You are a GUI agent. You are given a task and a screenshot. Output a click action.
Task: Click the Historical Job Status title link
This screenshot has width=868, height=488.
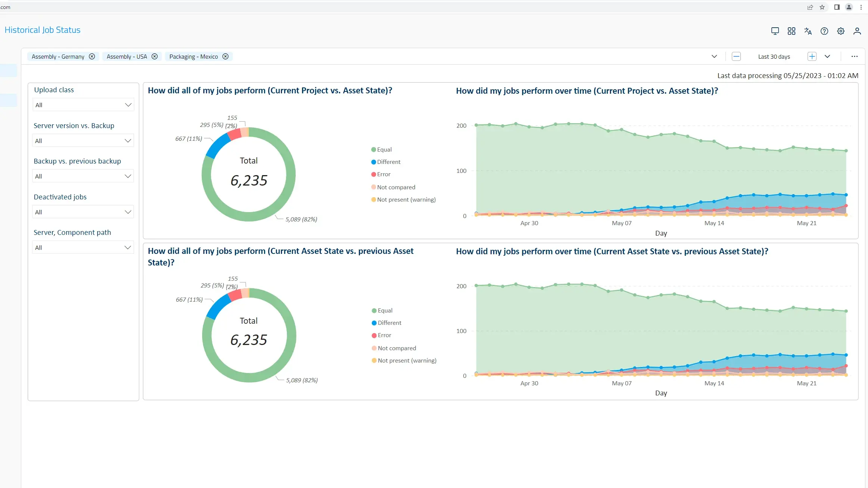pos(43,30)
